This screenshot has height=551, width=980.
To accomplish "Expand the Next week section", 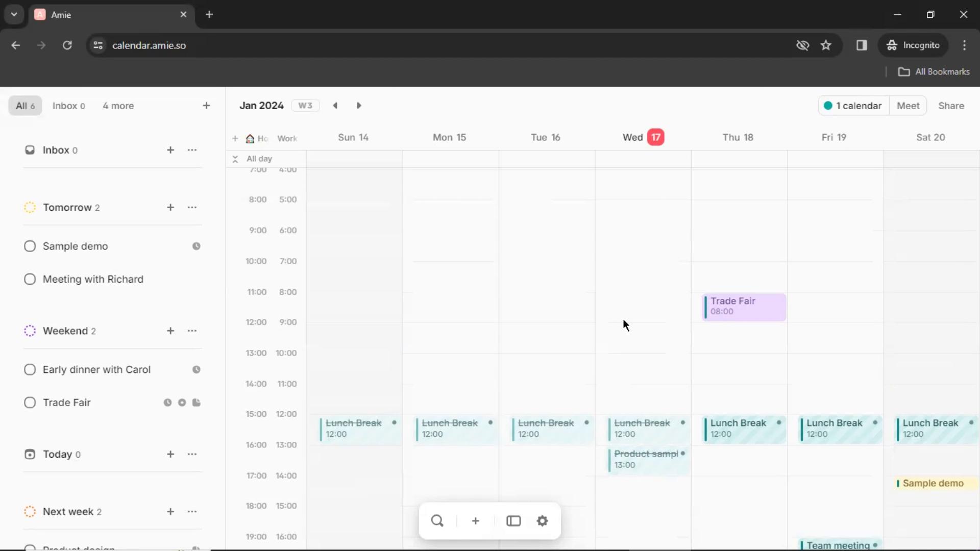I will coord(67,511).
